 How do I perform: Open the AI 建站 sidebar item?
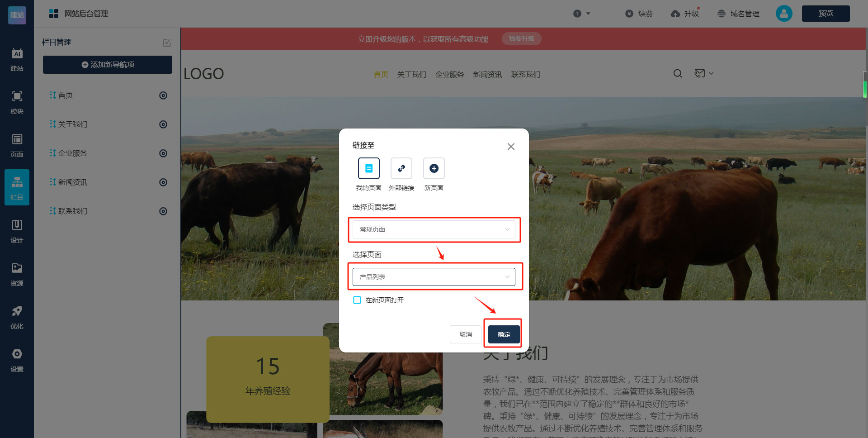click(x=17, y=60)
